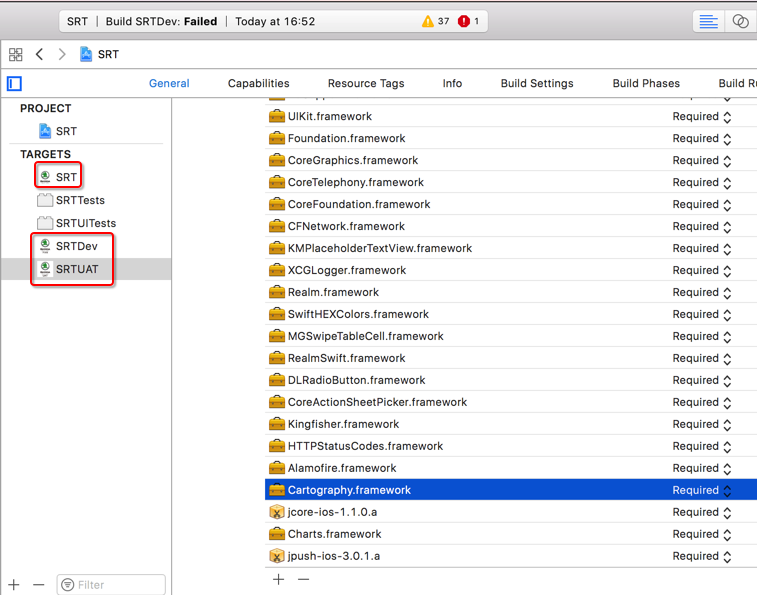This screenshot has width=757, height=595.
Task: Change the Charts.framework Required status
Action: tap(702, 534)
